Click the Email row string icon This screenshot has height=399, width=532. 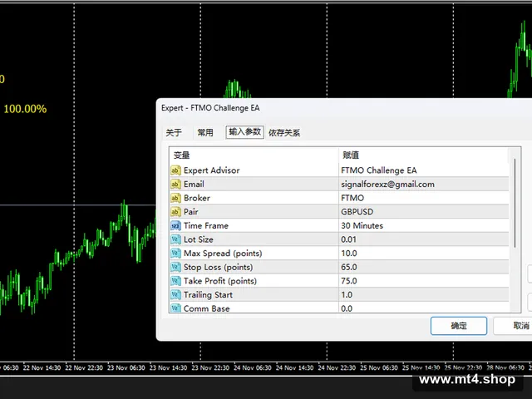(175, 185)
